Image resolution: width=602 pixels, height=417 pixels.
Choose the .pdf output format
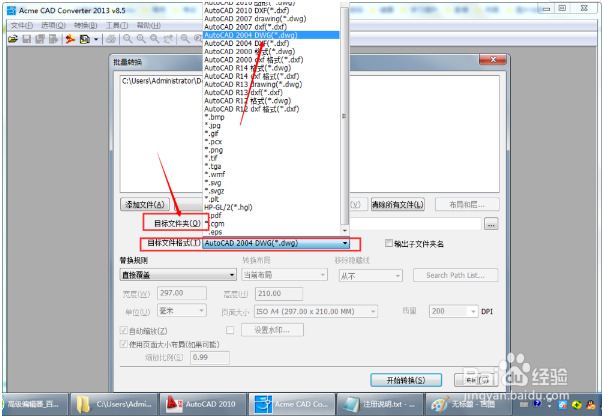pyautogui.click(x=271, y=215)
